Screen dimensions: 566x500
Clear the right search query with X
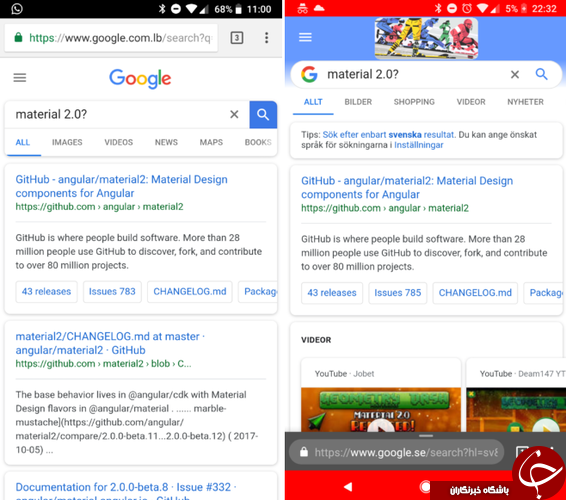pos(515,74)
